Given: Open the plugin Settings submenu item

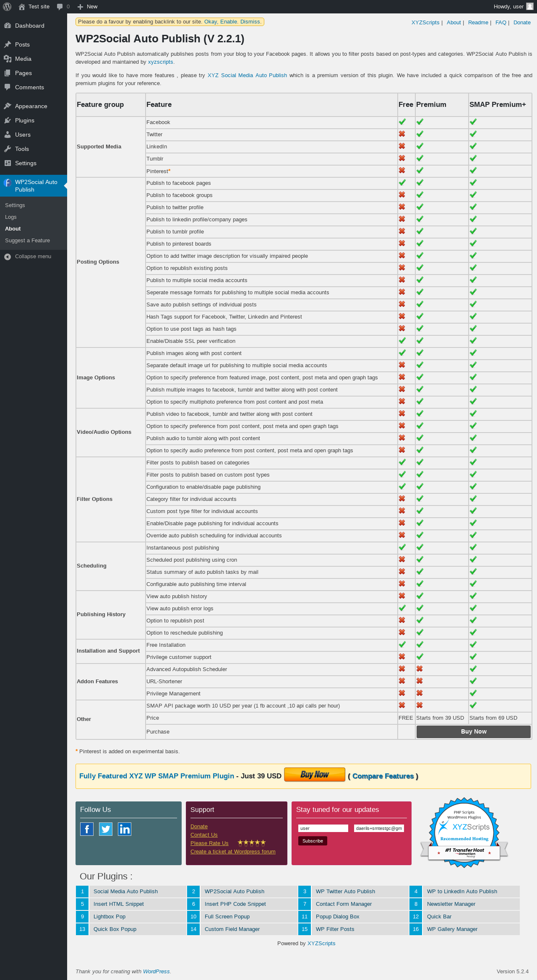Looking at the screenshot, I should point(15,205).
